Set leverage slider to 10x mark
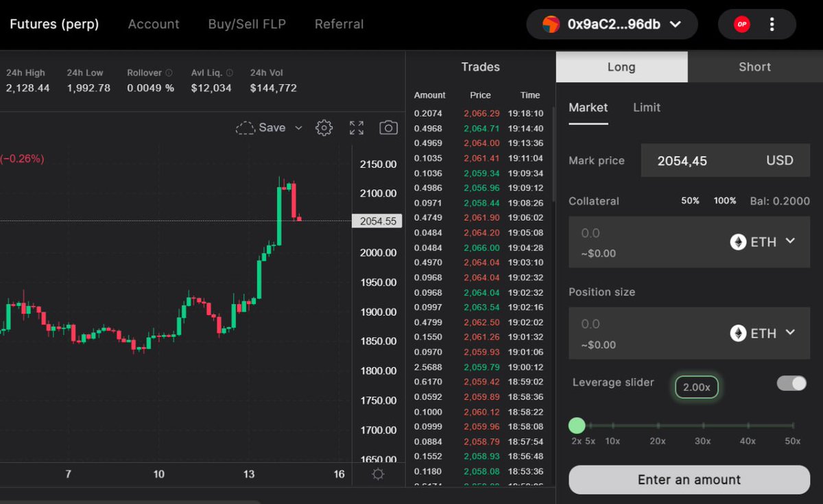Image resolution: width=823 pixels, height=504 pixels. [612, 426]
